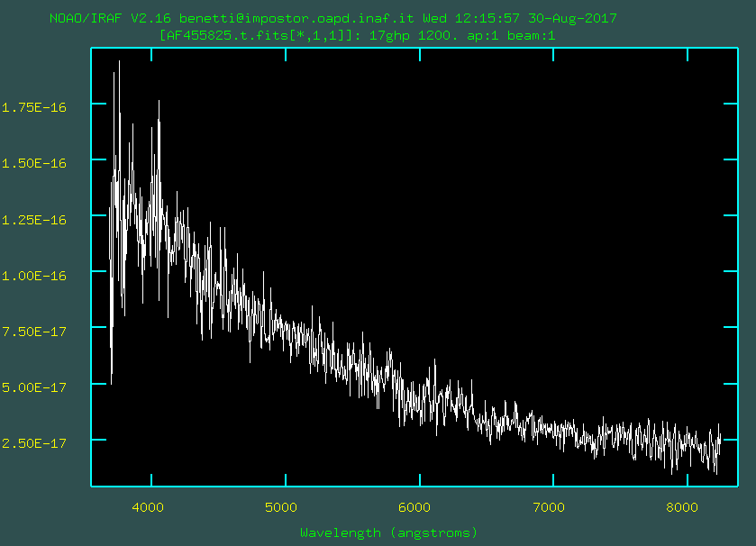Click the Wavelength (angstroms) axis title
Screen dimensions: 756x546
(389, 533)
